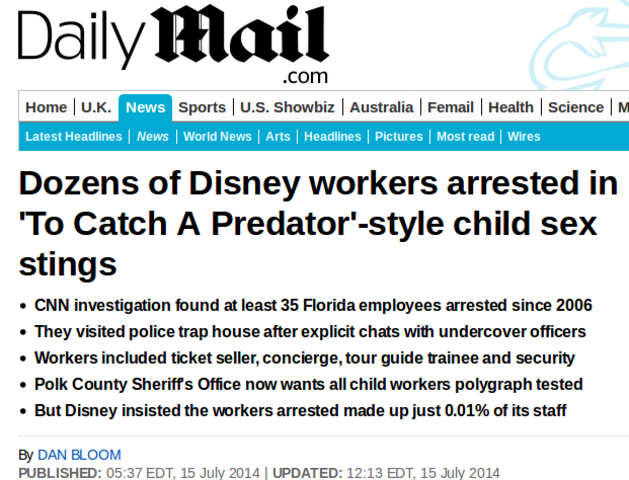Open the Health section
This screenshot has width=629, height=480.
(511, 107)
